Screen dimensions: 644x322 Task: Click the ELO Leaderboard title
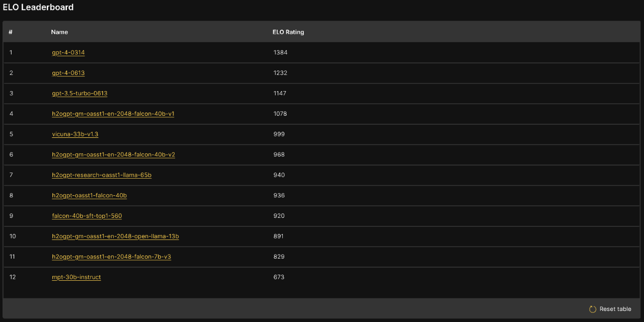38,7
